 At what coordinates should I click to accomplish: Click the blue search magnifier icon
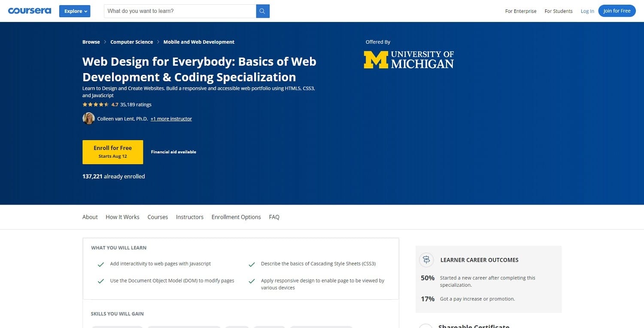coord(262,11)
